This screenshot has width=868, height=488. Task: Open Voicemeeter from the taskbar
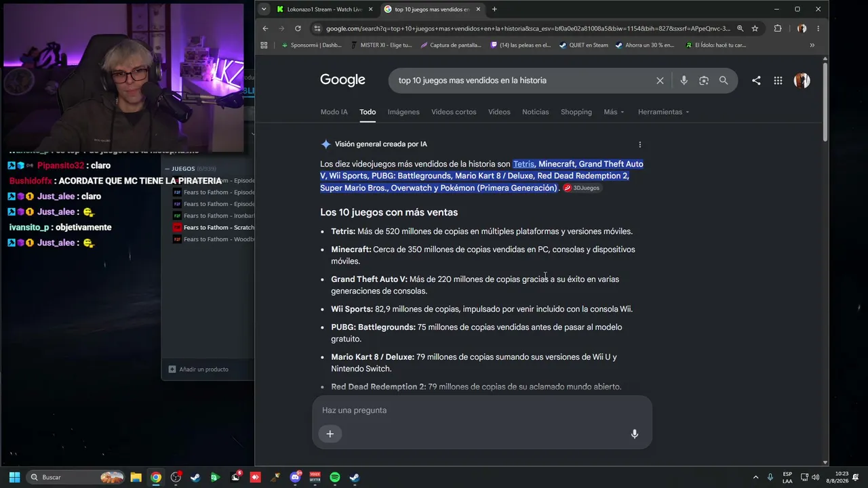(315, 477)
